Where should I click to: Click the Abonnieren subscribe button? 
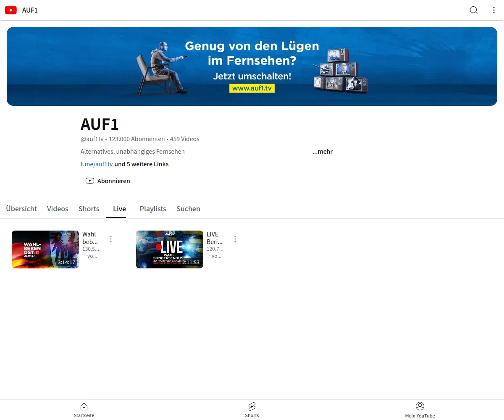point(108,181)
